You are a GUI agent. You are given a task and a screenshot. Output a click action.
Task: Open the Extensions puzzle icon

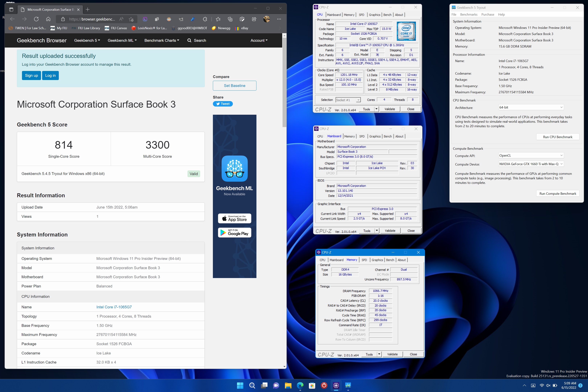(205, 19)
